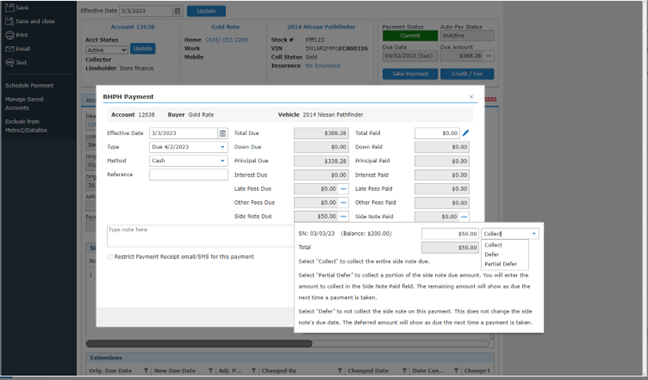Viewport: 648px width, 380px height.
Task: Click the Save icon in the sidebar
Action: click(x=10, y=7)
